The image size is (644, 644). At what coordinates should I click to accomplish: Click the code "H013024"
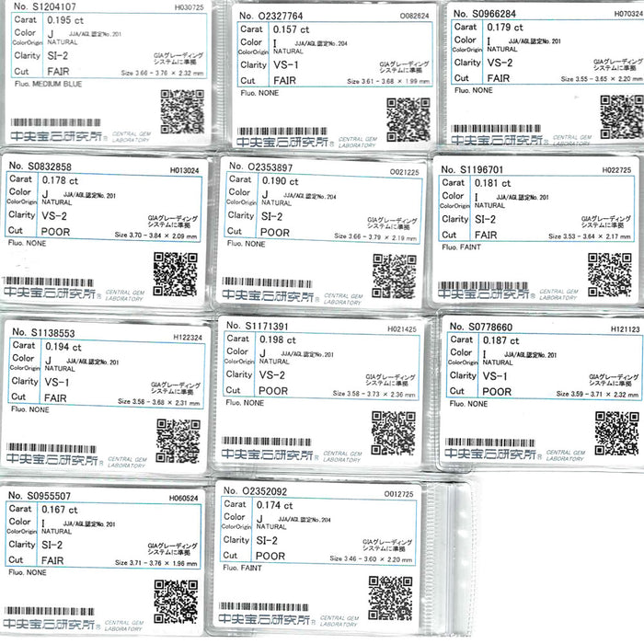coord(184,170)
